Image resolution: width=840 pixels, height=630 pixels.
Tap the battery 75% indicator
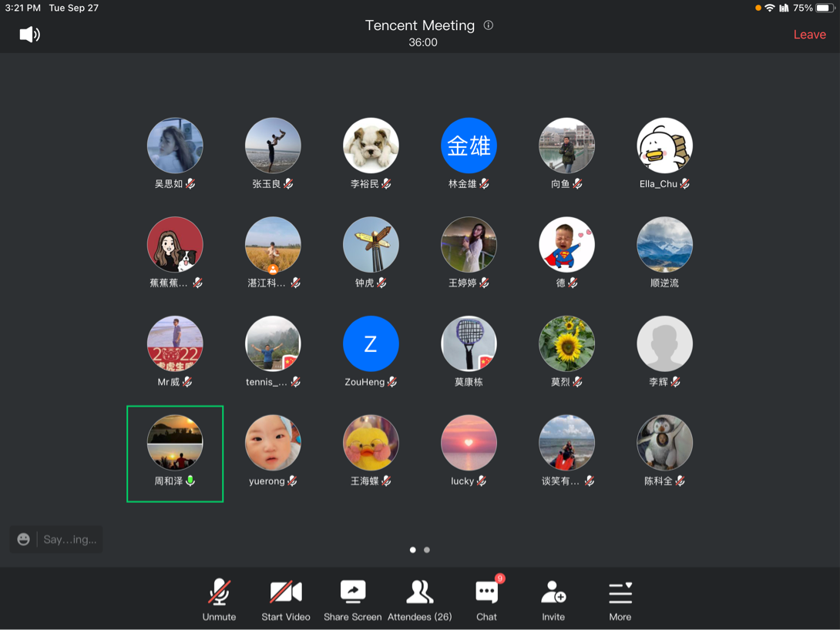[x=815, y=8]
